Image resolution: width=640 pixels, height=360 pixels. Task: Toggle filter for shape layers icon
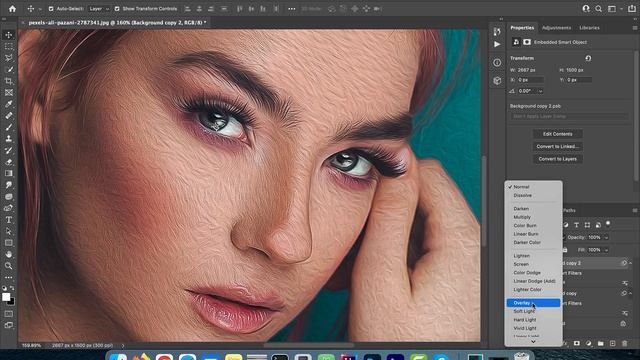587,225
